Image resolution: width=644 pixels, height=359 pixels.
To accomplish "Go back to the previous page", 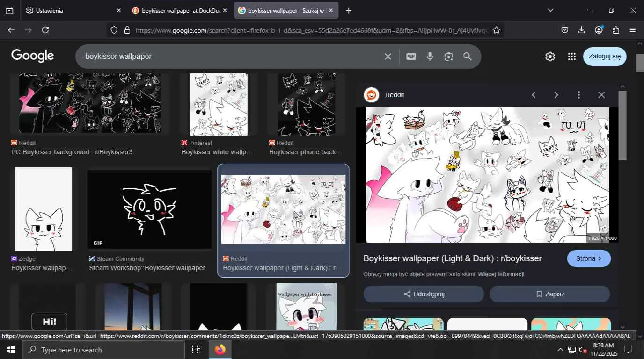I will (11, 30).
